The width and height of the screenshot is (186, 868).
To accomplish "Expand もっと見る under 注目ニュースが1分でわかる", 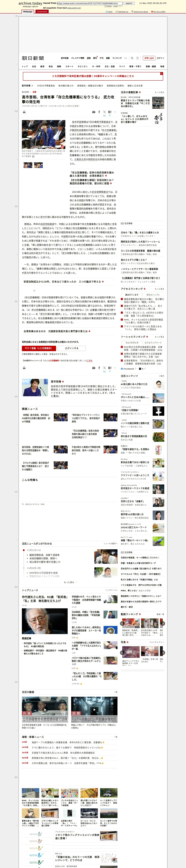I will [70, 582].
